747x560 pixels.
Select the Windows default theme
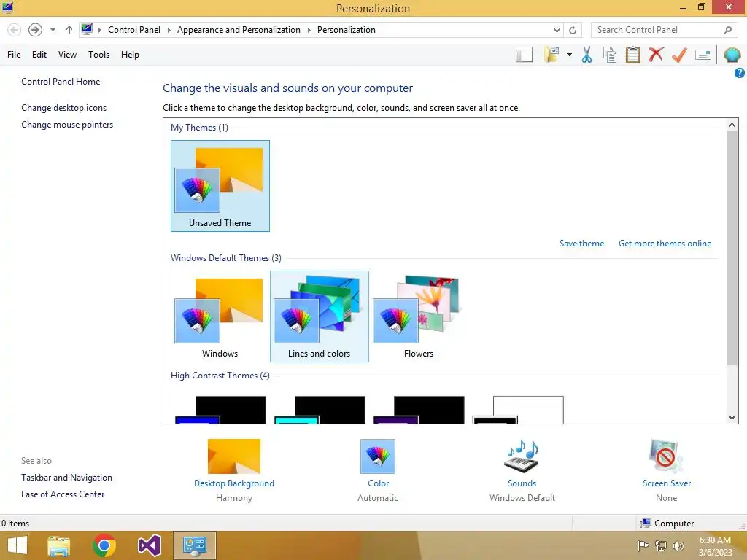click(x=220, y=316)
